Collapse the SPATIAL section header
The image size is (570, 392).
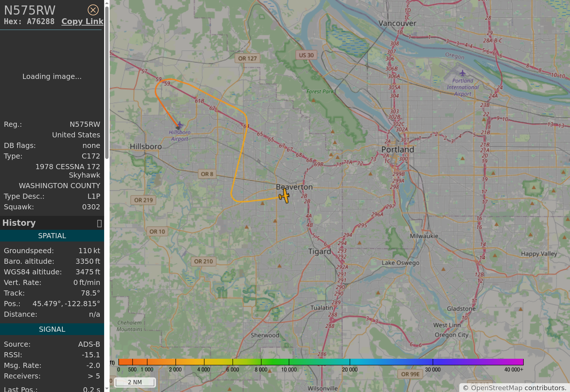[x=52, y=236]
